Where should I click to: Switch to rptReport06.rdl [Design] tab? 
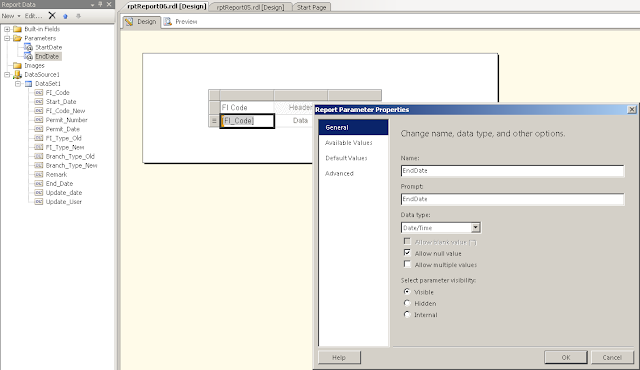coord(167,7)
